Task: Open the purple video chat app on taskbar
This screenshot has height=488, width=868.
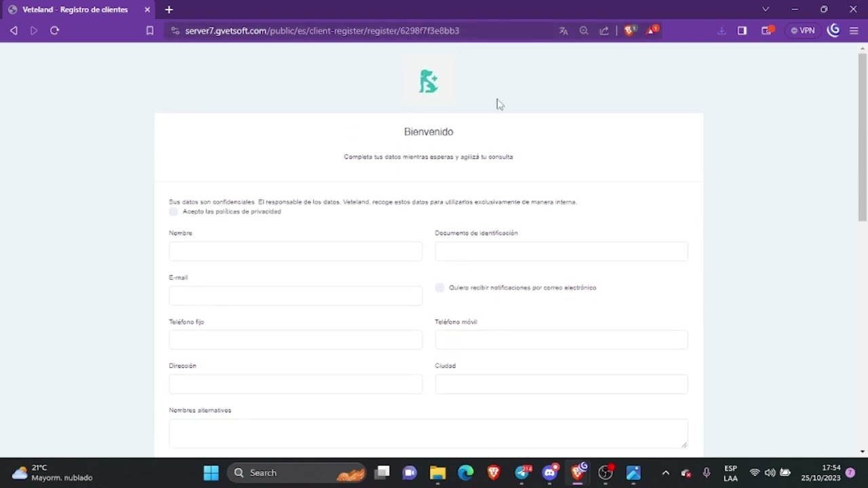Action: 410,472
